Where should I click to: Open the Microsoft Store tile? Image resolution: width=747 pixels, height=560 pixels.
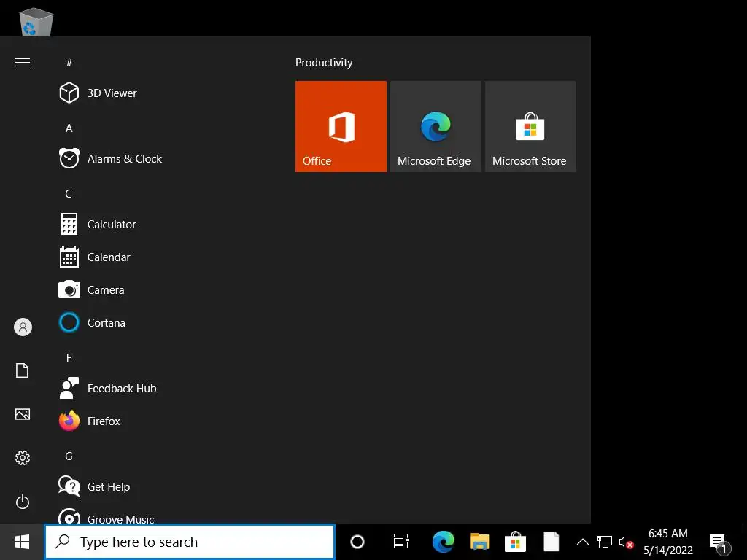pyautogui.click(x=530, y=126)
